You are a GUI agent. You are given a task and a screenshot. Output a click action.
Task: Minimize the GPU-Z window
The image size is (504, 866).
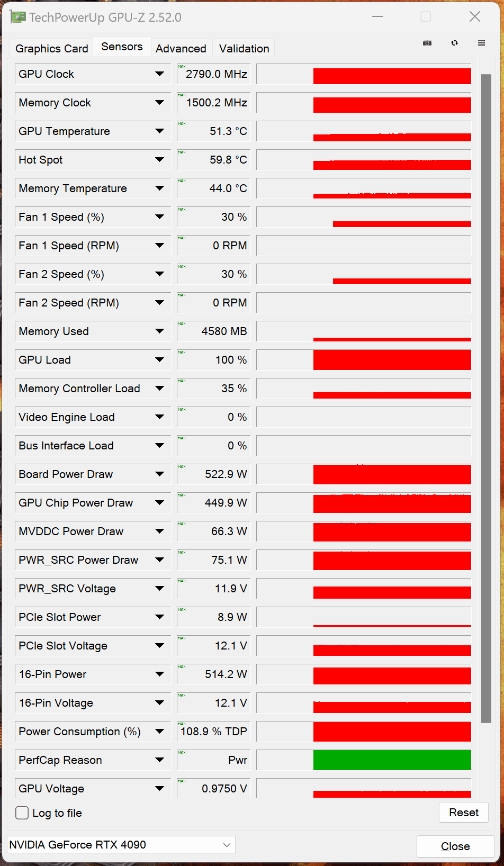point(377,17)
